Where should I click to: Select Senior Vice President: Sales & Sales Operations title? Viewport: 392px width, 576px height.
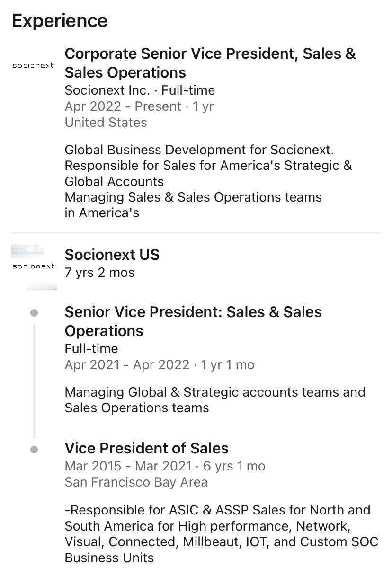[x=193, y=321]
